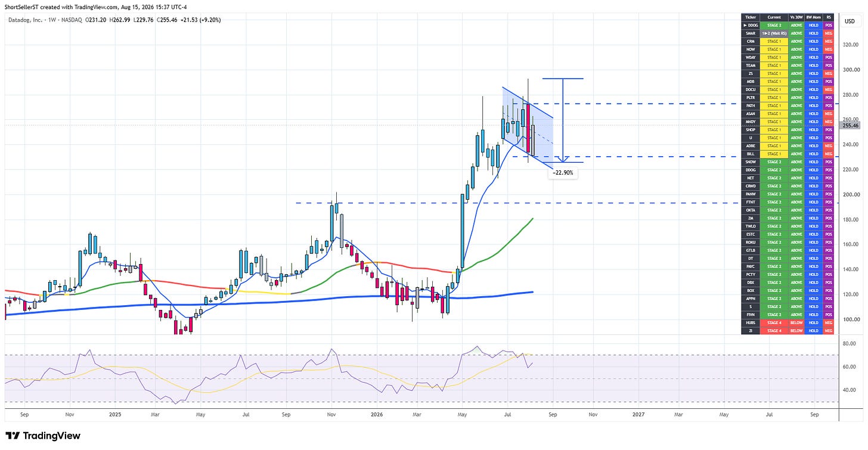Viewport: 868px width, 450px height.
Task: Select the GTLB ticker cell
Action: 751,250
